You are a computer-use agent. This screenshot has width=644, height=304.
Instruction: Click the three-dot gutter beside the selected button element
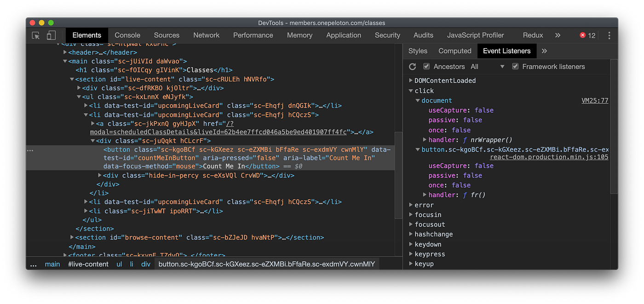(x=30, y=150)
